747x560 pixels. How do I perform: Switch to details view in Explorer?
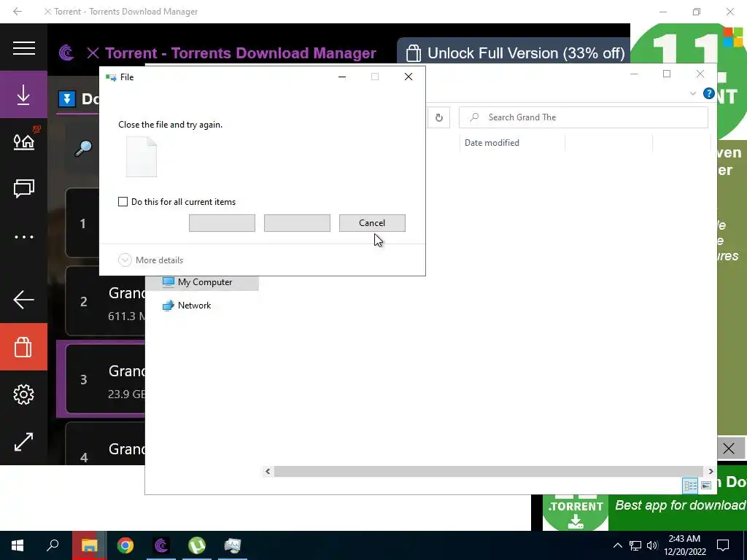pos(690,485)
